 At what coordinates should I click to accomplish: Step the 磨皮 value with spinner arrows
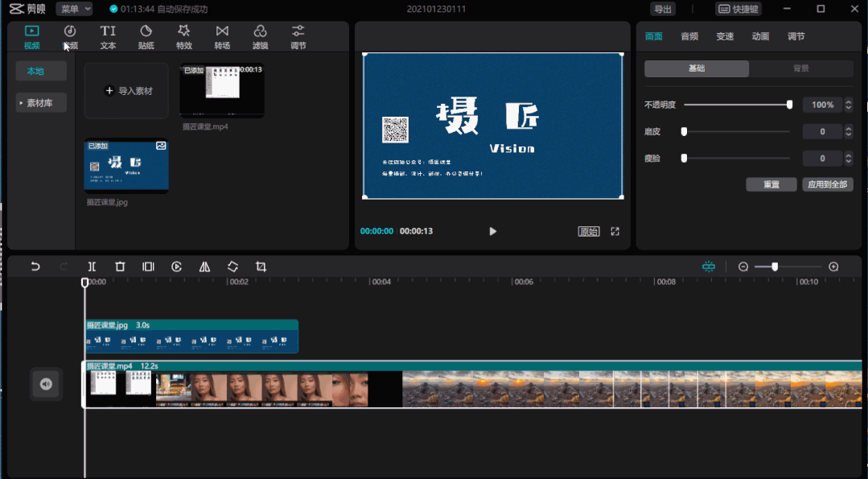(849, 131)
